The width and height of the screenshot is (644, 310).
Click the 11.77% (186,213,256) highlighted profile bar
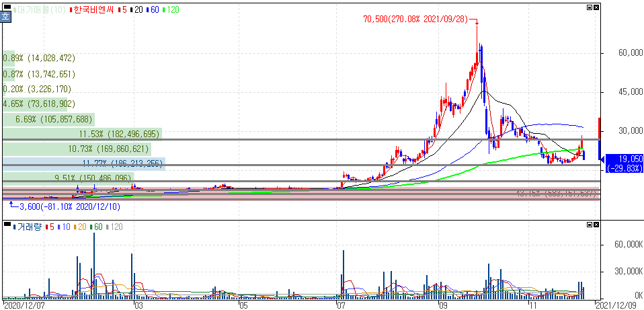coord(84,164)
